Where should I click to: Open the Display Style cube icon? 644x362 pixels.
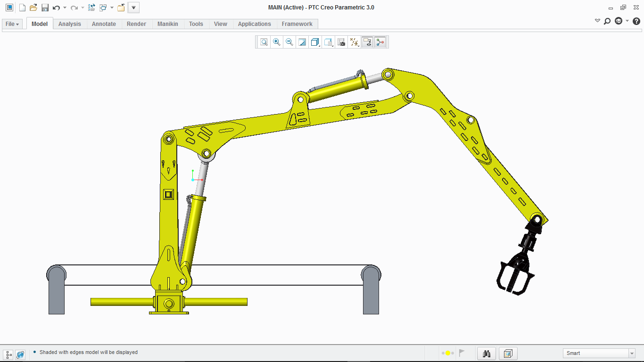(x=315, y=42)
